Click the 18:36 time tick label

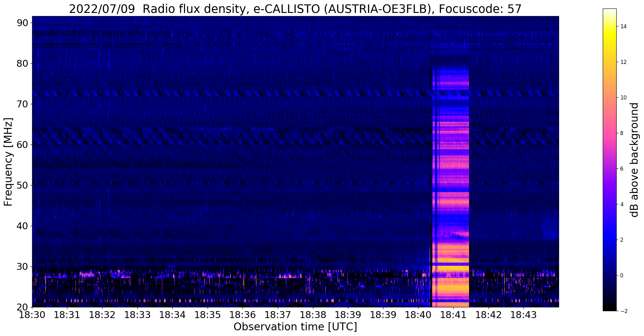[x=243, y=315]
